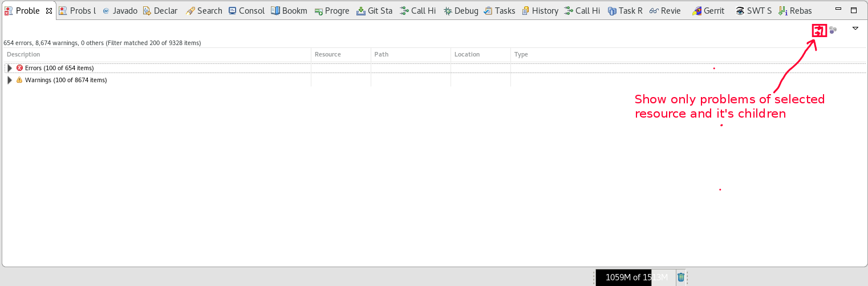Screen dimensions: 868x286
Task: Sort by the Description column header
Action: (x=157, y=54)
